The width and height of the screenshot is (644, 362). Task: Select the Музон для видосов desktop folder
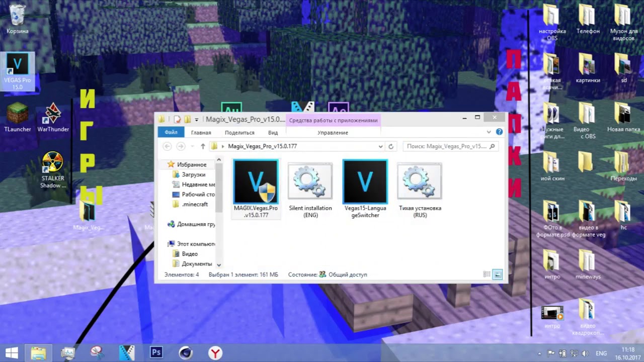(x=623, y=23)
